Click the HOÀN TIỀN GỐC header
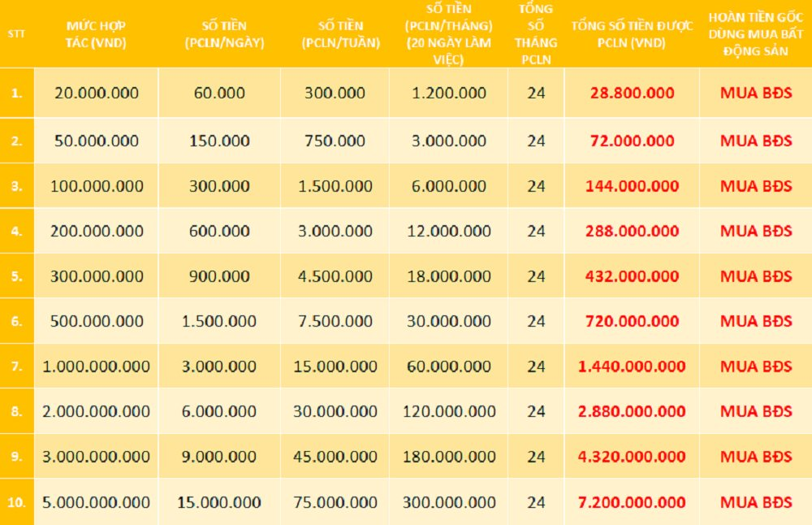Viewport: 812px width, 525px height. click(755, 34)
